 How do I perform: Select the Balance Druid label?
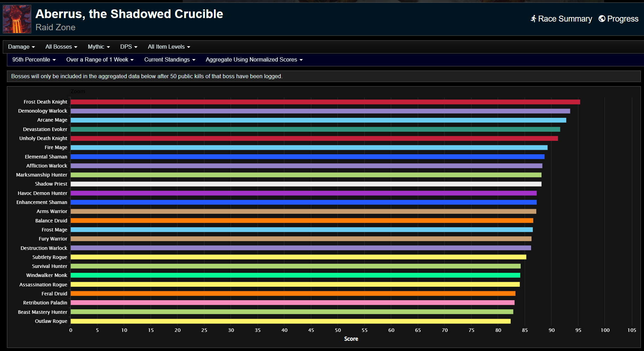(x=51, y=221)
